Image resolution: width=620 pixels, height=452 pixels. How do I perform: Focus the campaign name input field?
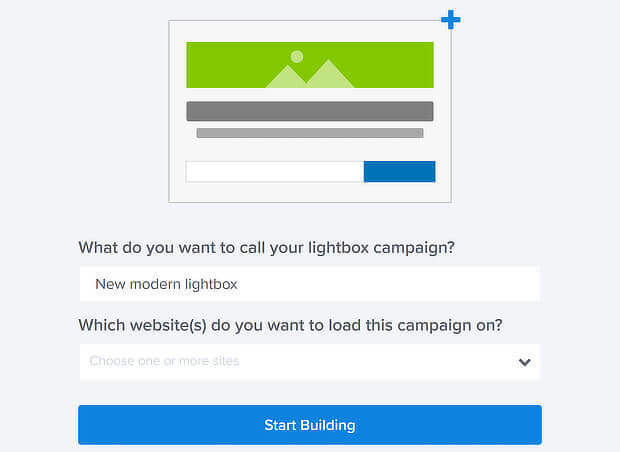pos(310,284)
